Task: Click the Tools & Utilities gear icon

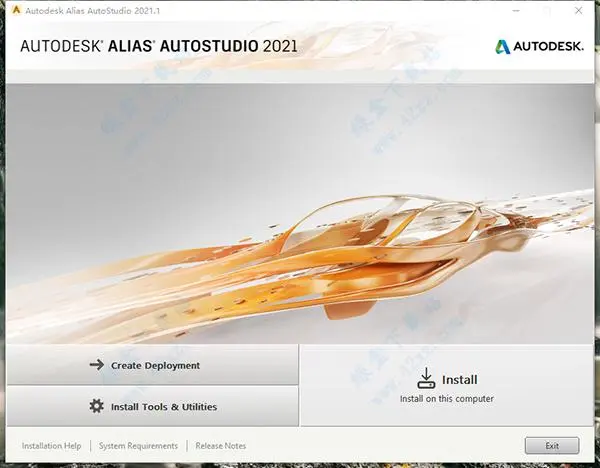Action: click(x=96, y=406)
